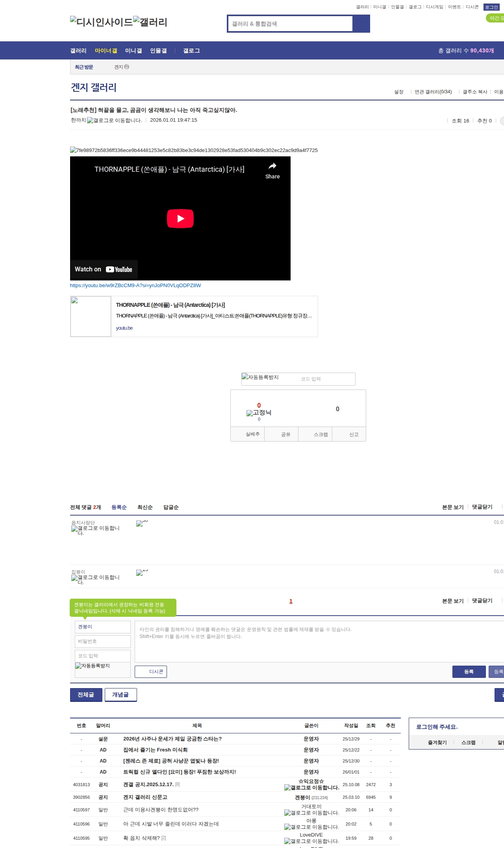
Task: Play the THORNAPPLE YouTube video
Action: [180, 219]
